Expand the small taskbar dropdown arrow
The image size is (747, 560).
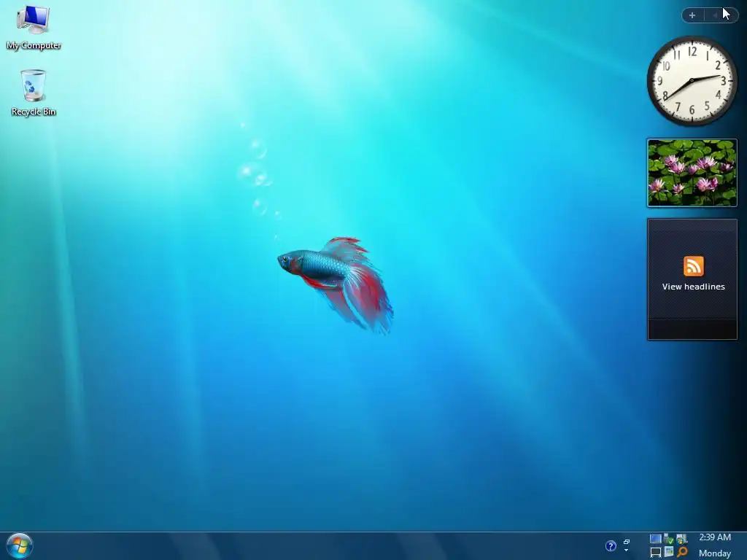click(x=626, y=550)
